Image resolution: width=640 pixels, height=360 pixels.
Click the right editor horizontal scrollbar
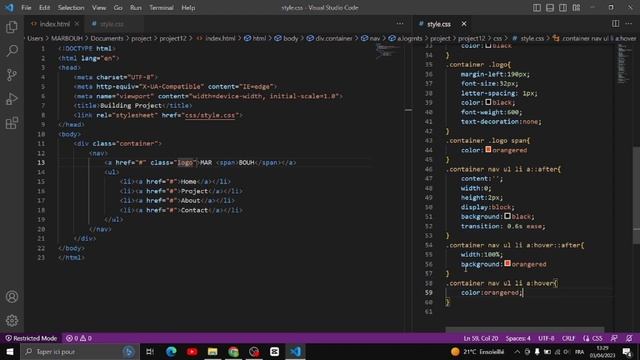524,329
